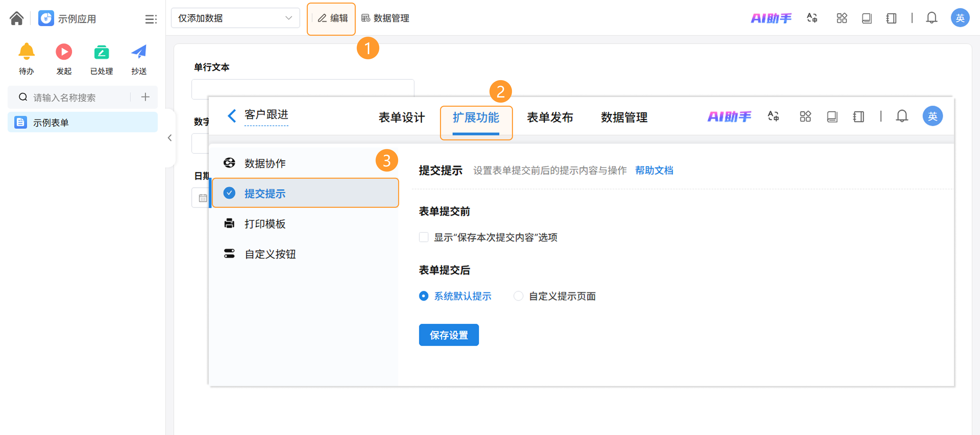
Task: Select 系统默认提示 radio button
Action: coord(423,296)
